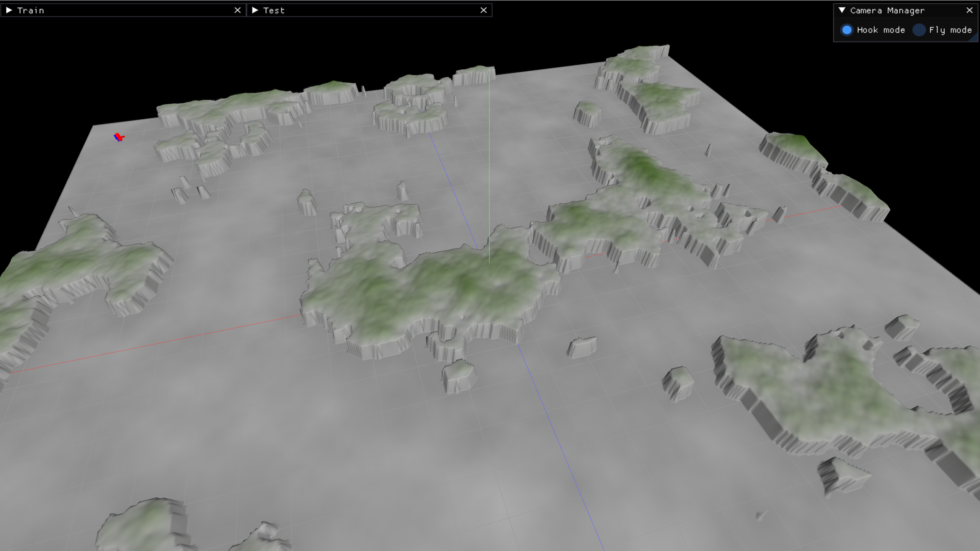
Task: Click the Camera Manager title text
Action: [887, 11]
